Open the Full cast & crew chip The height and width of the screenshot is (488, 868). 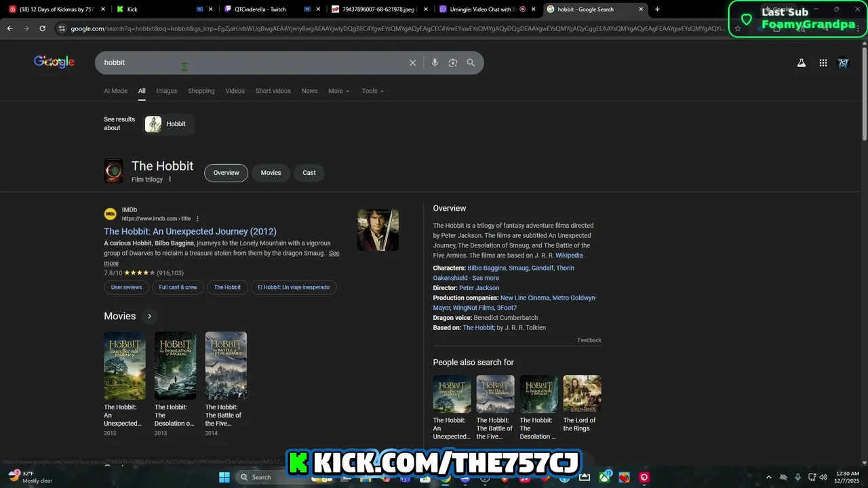tap(178, 287)
